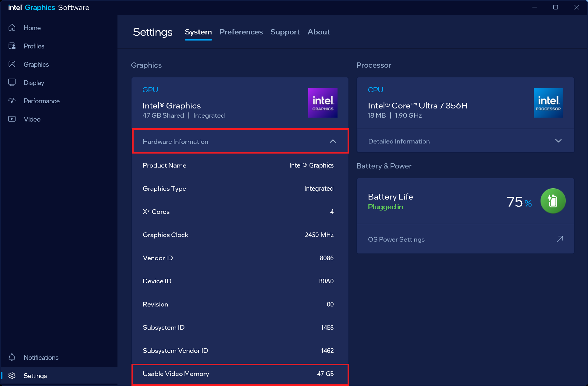Open the Preferences tab
Viewport: 588px width, 386px height.
241,32
